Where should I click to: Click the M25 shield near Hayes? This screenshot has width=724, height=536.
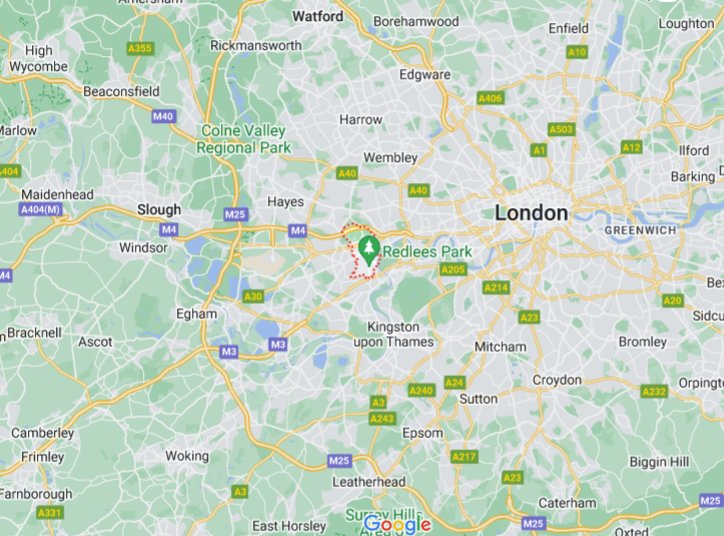[235, 214]
